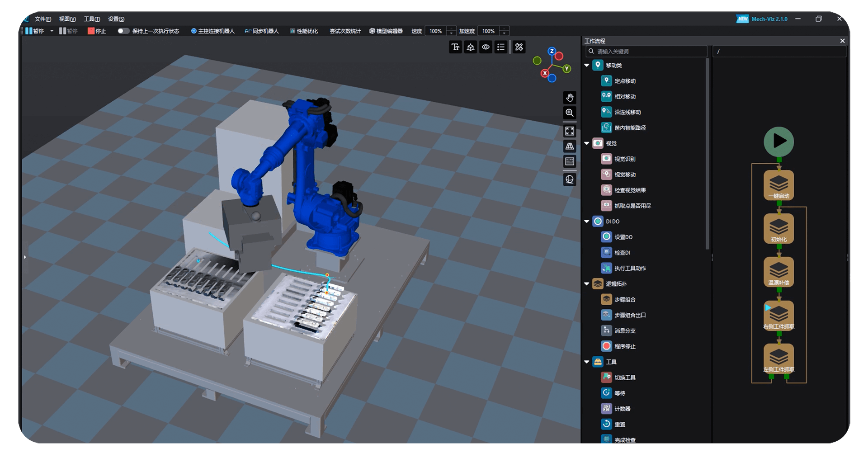This screenshot has height=453, width=868.
Task: Click the ruler and pencil measure icon
Action: pos(519,47)
